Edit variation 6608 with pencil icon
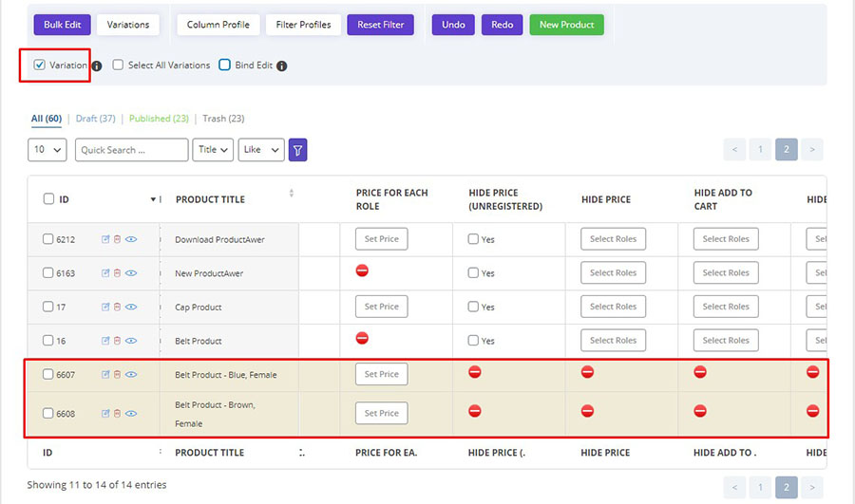 (x=105, y=414)
